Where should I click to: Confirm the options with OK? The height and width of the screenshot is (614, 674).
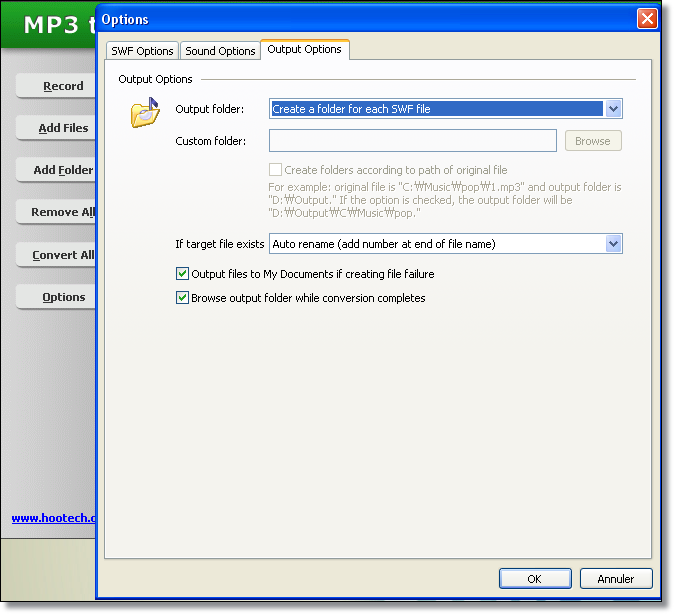pos(535,578)
